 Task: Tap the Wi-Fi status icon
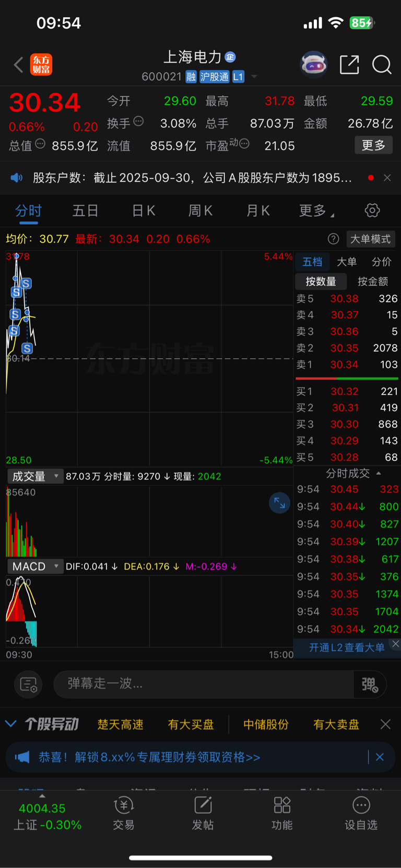[x=336, y=23]
